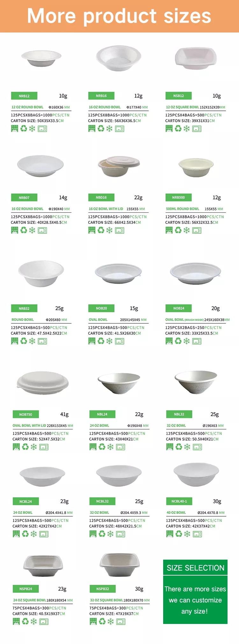Click the recycle icon under NRB12 bowl

click(24, 129)
